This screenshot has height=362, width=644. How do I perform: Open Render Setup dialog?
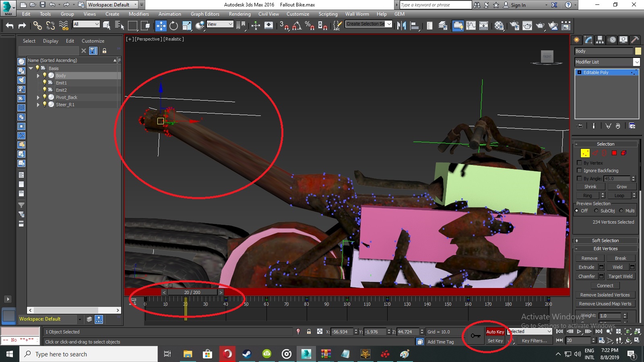click(x=514, y=26)
